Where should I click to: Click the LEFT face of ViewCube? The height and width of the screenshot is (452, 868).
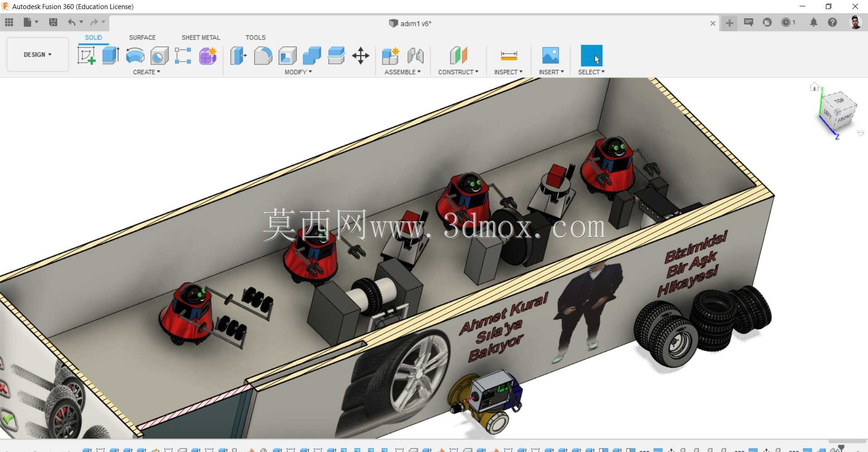click(828, 113)
